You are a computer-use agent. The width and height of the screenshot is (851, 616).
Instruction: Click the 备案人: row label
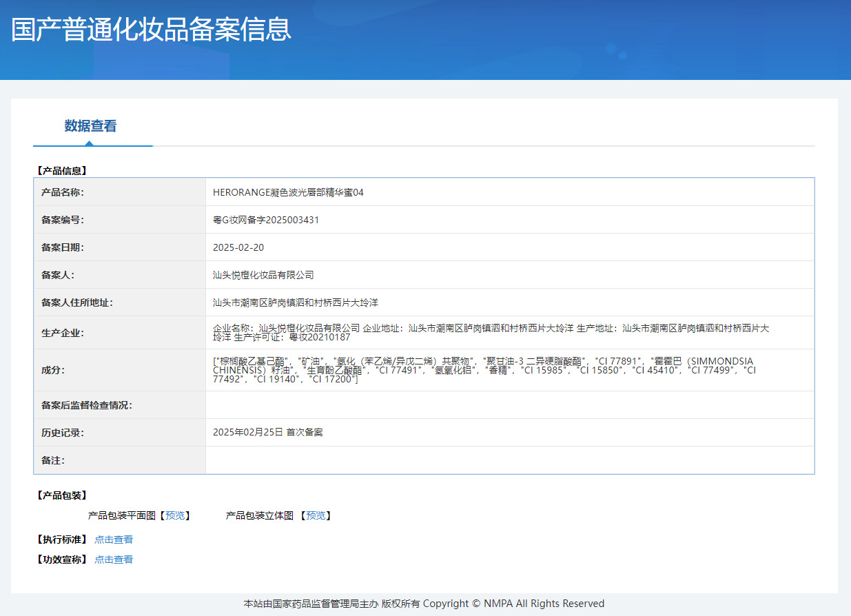(58, 275)
